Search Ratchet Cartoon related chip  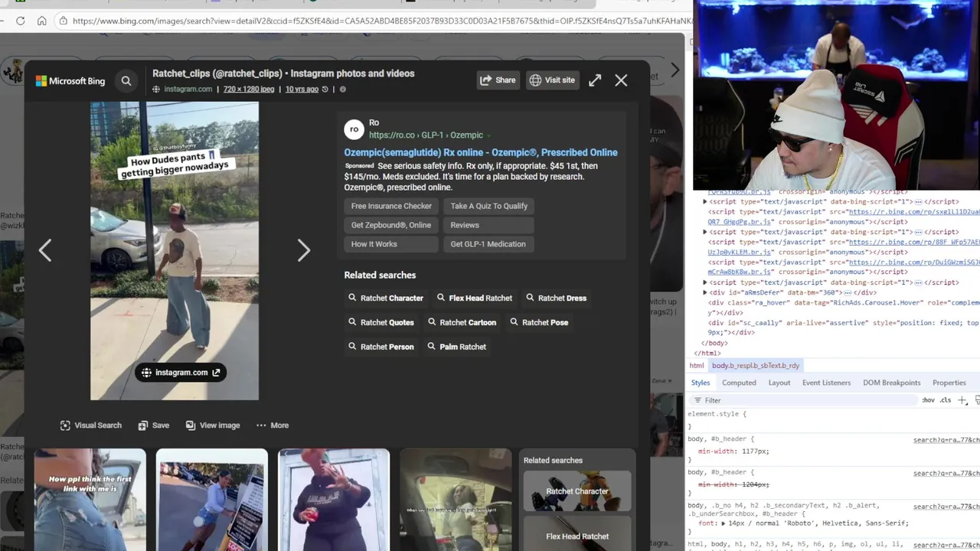tap(462, 323)
